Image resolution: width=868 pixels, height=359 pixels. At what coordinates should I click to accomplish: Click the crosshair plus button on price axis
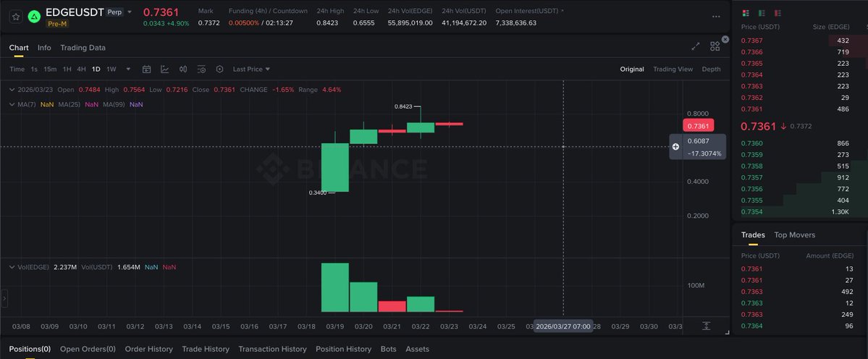coord(675,147)
